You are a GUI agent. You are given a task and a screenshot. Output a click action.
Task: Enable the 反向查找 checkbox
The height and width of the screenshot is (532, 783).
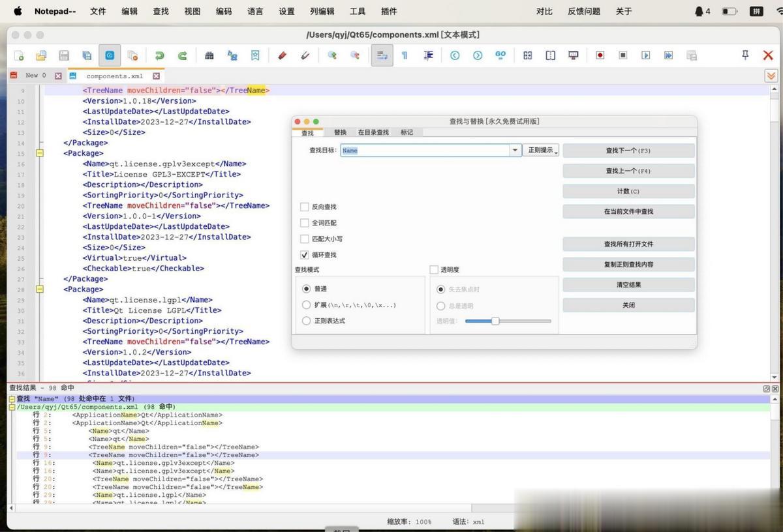click(x=305, y=207)
